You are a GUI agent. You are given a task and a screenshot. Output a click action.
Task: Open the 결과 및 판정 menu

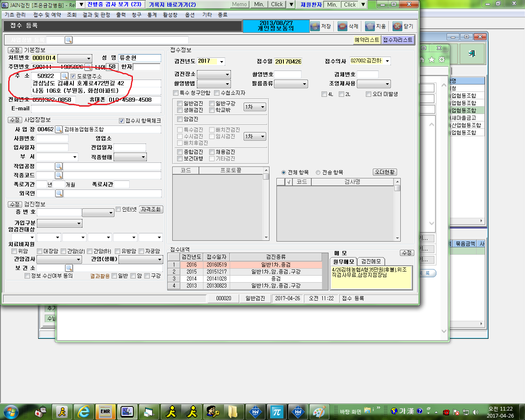96,15
